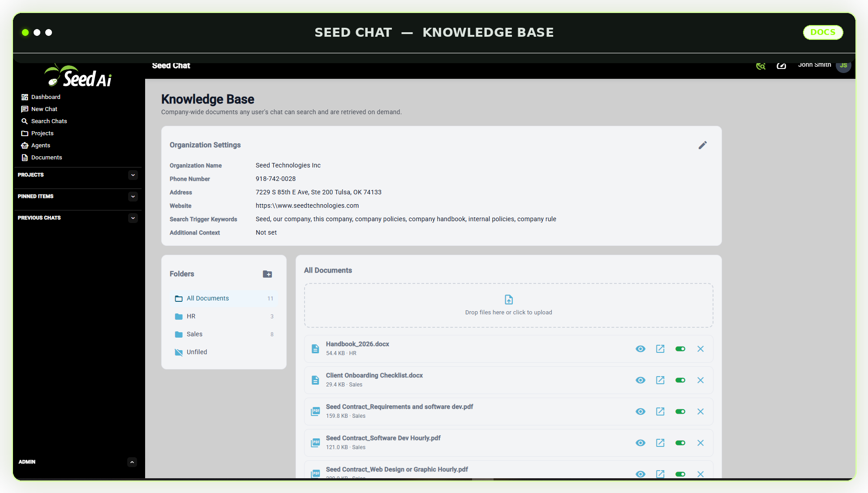Open Documents in the sidebar
The image size is (868, 493).
click(42, 157)
